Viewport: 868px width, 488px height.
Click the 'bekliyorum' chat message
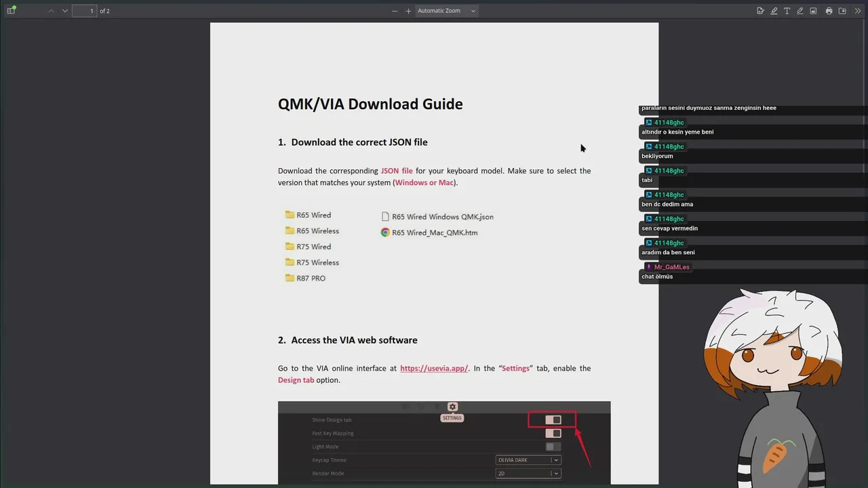[x=657, y=156]
